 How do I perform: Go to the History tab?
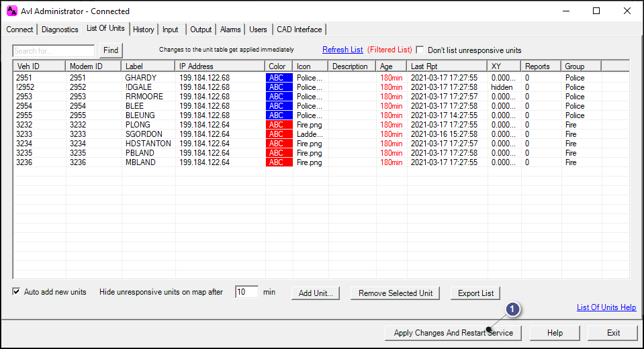(143, 30)
